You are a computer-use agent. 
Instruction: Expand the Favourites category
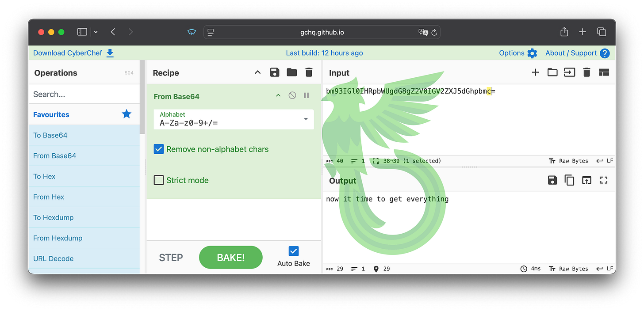pyautogui.click(x=84, y=114)
